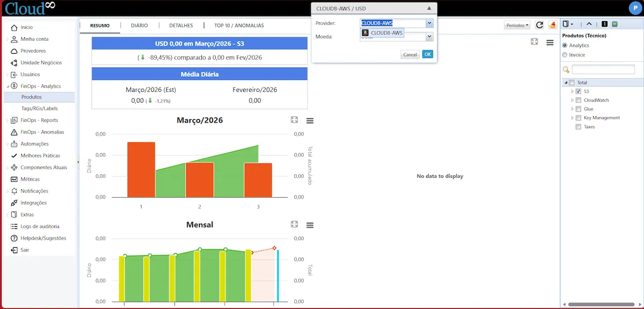Click the FinOps - Anomalias warning icon
The height and width of the screenshot is (309, 644).
click(x=14, y=132)
